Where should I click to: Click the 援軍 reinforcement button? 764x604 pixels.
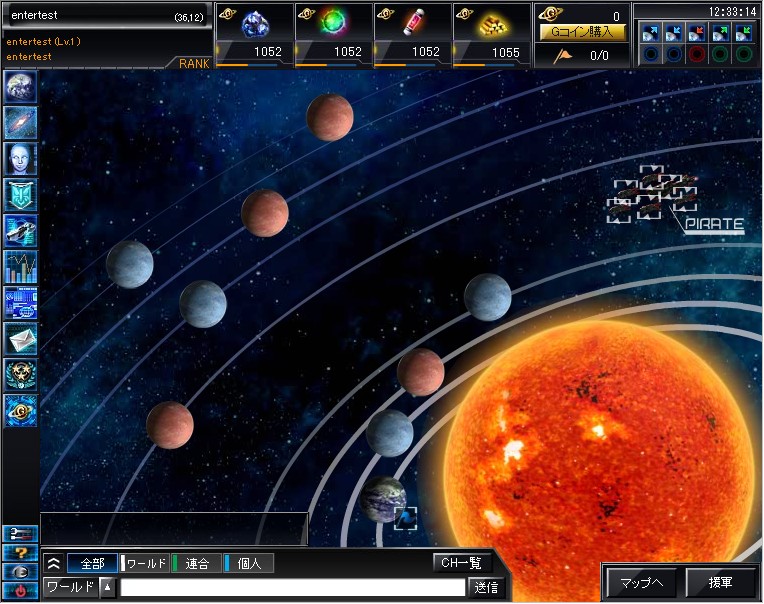coord(720,583)
